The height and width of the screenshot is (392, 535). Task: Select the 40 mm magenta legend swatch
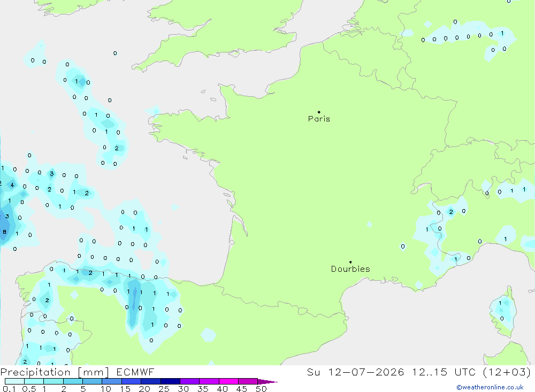pos(228,381)
